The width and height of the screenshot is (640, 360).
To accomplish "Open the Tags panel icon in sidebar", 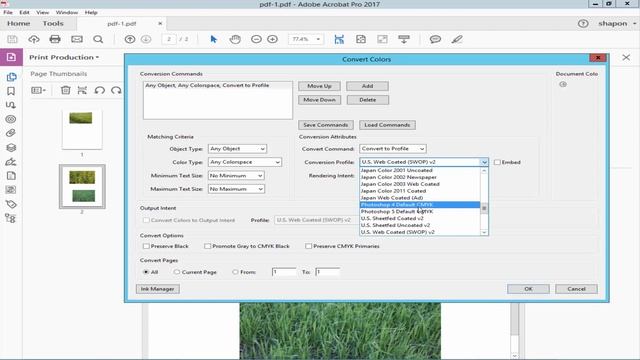I will 11,204.
